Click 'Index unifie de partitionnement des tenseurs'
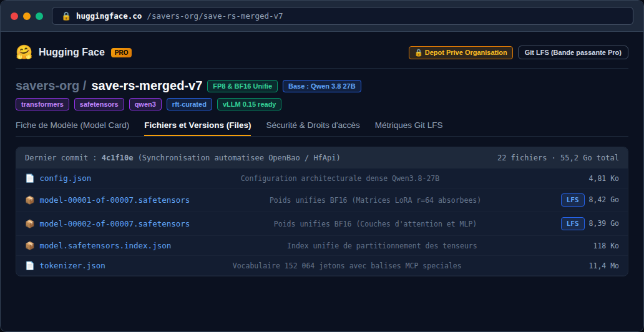The width and height of the screenshot is (644, 332). pyautogui.click(x=382, y=246)
